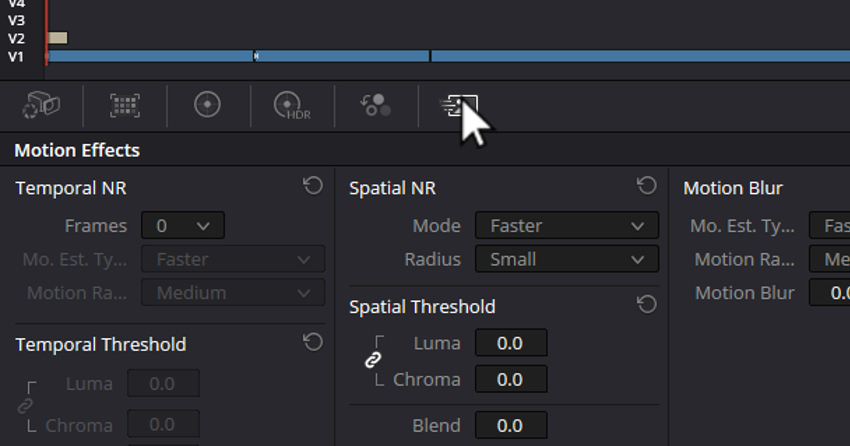Viewport: 850px width, 446px height.
Task: Click the Spatial Threshold Chroma field
Action: (x=511, y=379)
